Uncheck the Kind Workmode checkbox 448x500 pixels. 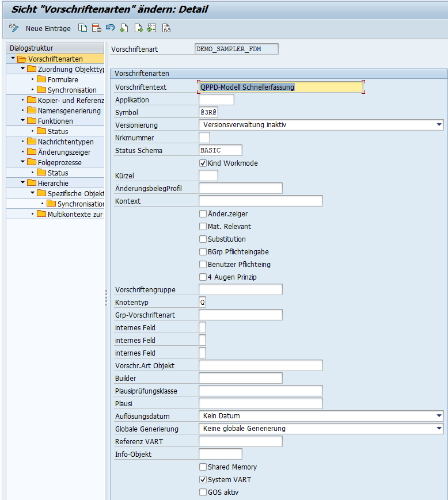(203, 163)
